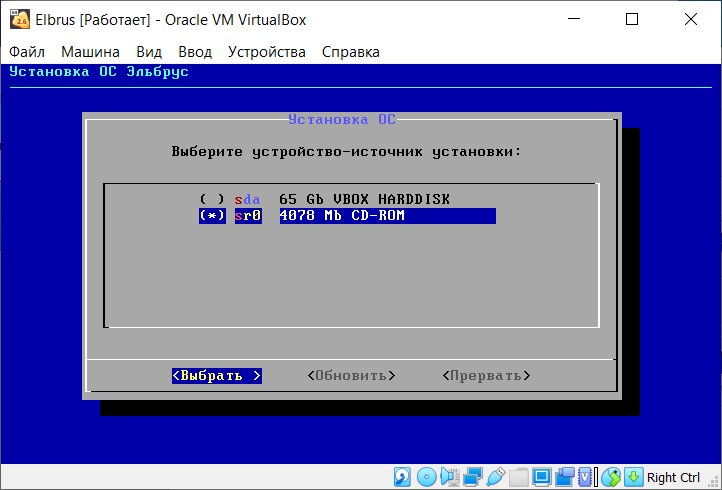This screenshot has height=490, width=722.
Task: Click the USB devices status icon
Action: tap(496, 477)
